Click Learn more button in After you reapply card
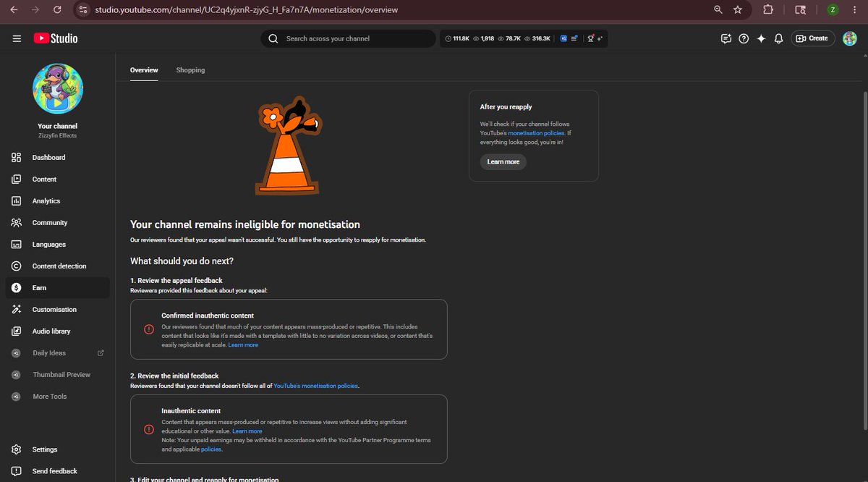868x482 pixels. (x=503, y=162)
